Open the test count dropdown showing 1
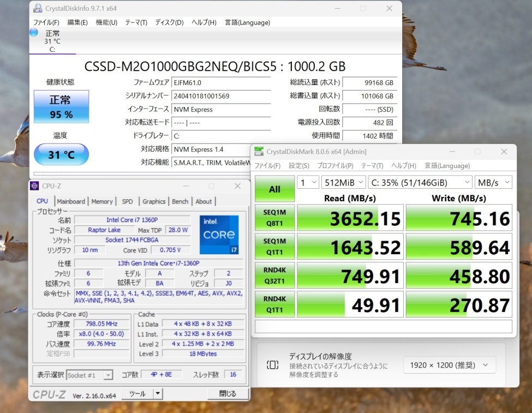This screenshot has width=532, height=413. pyautogui.click(x=307, y=182)
